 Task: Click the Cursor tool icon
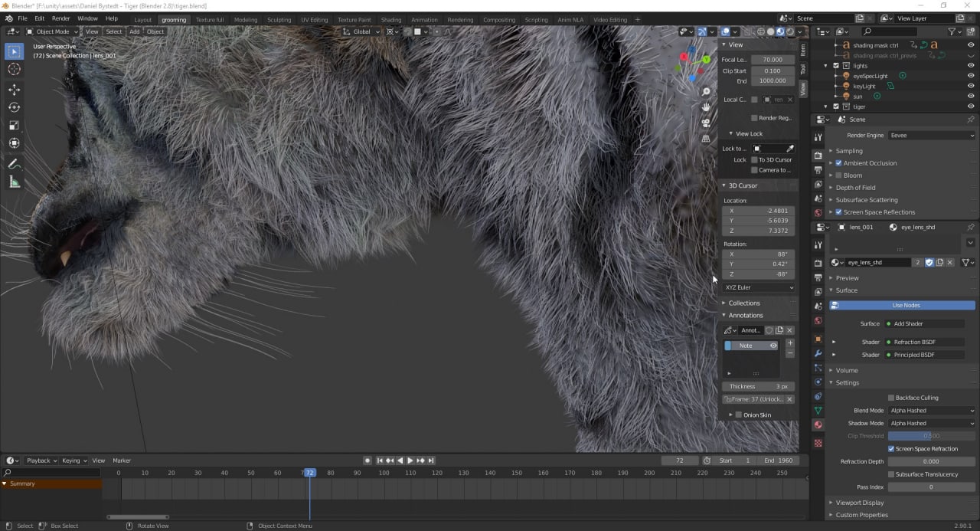point(14,69)
